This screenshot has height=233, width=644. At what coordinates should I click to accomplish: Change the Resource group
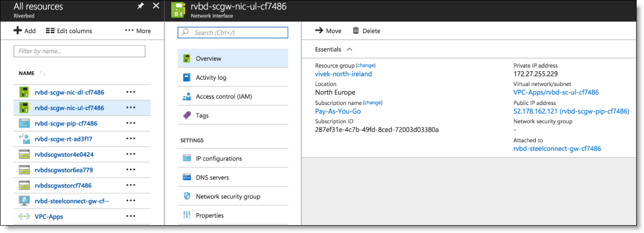366,66
